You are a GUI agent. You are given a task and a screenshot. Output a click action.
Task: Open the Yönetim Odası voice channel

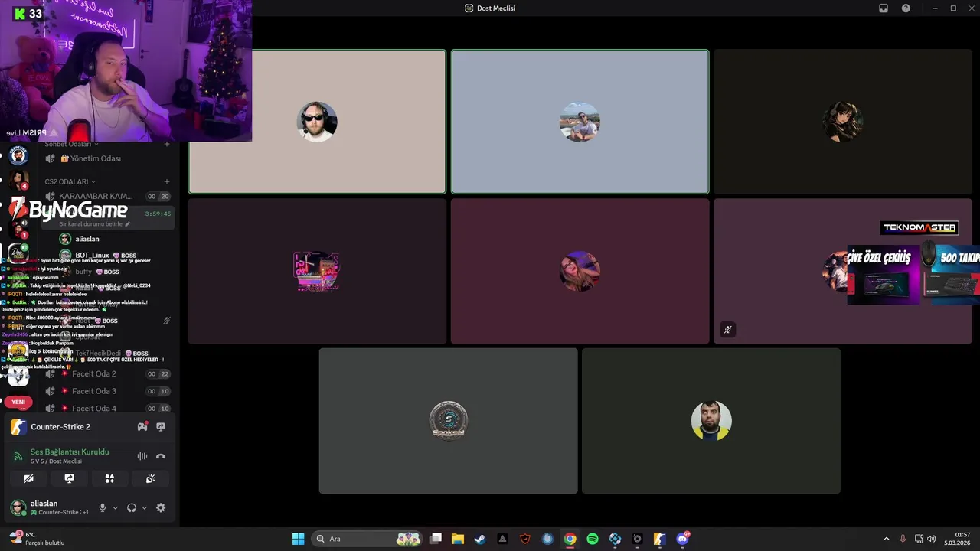coord(107,158)
